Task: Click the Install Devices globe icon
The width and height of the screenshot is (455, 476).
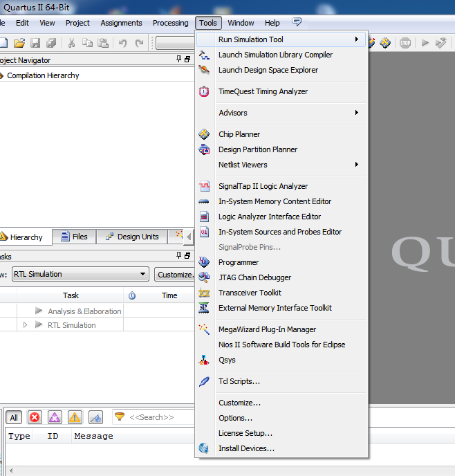Action: tap(204, 448)
